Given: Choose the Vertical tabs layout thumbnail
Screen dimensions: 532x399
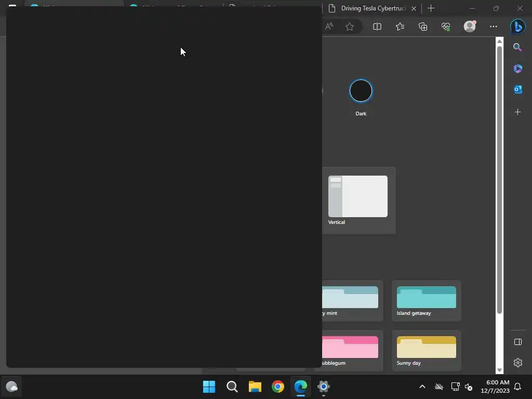Looking at the screenshot, I should [357, 196].
